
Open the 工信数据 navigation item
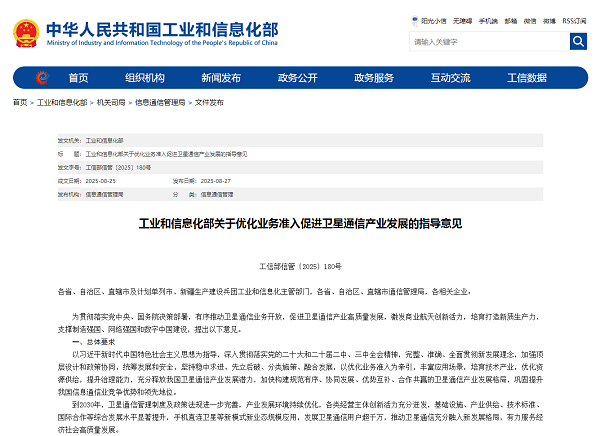[527, 78]
